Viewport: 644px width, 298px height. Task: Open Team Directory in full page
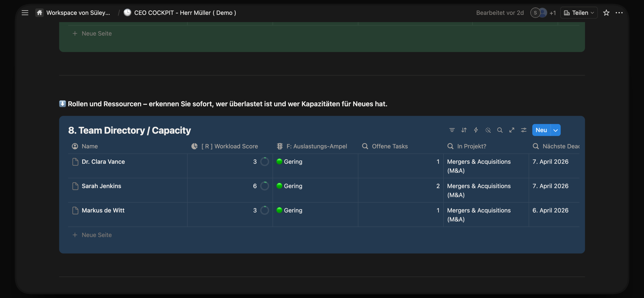pyautogui.click(x=512, y=130)
